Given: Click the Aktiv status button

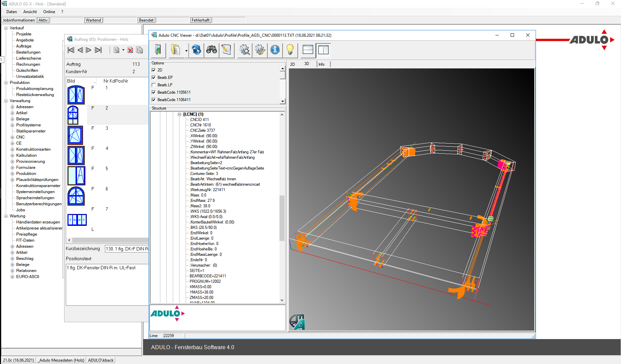Looking at the screenshot, I should (x=43, y=20).
